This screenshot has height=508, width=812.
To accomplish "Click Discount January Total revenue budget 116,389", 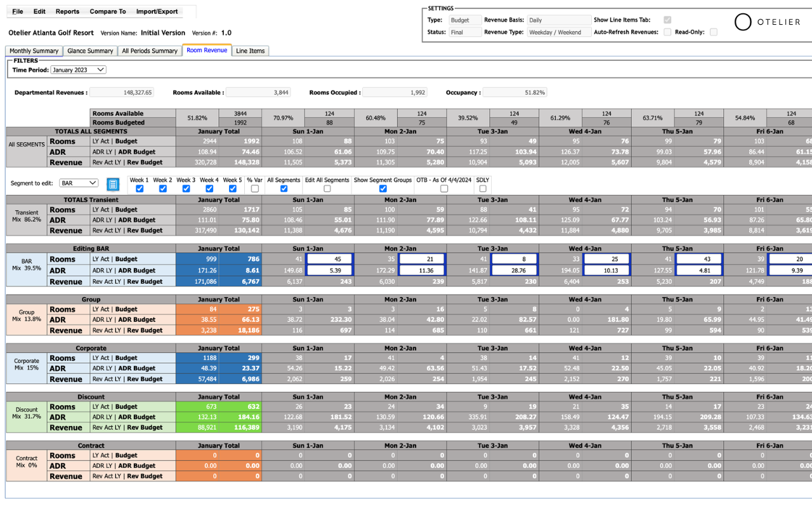I will pyautogui.click(x=240, y=427).
